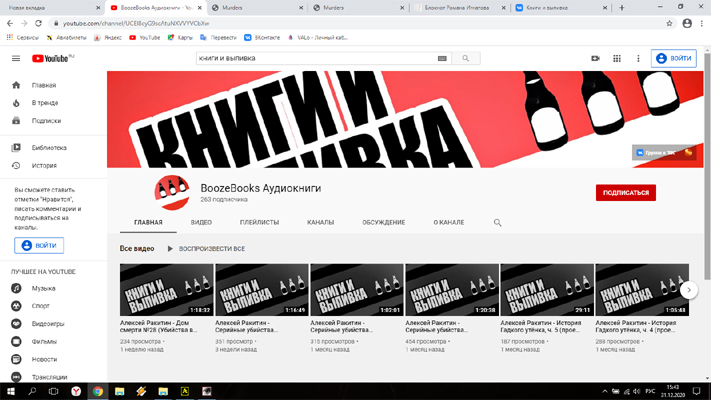Click the YouTube search input field

316,58
